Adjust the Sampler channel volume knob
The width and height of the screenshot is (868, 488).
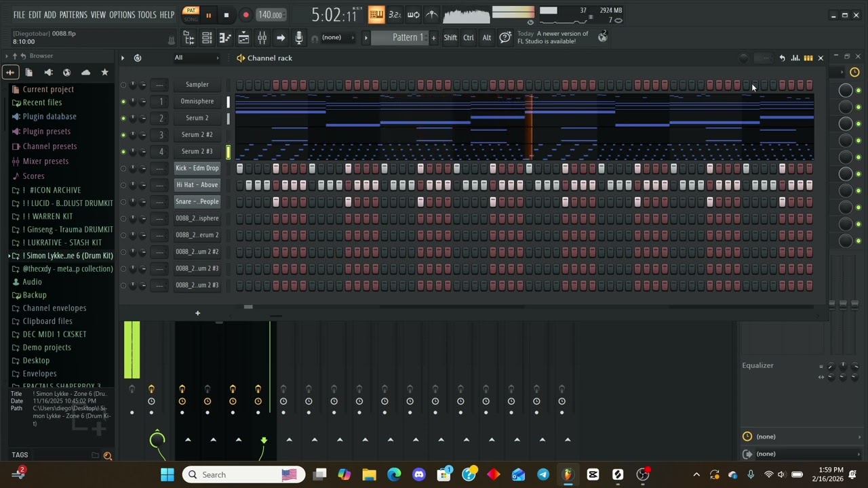(142, 85)
